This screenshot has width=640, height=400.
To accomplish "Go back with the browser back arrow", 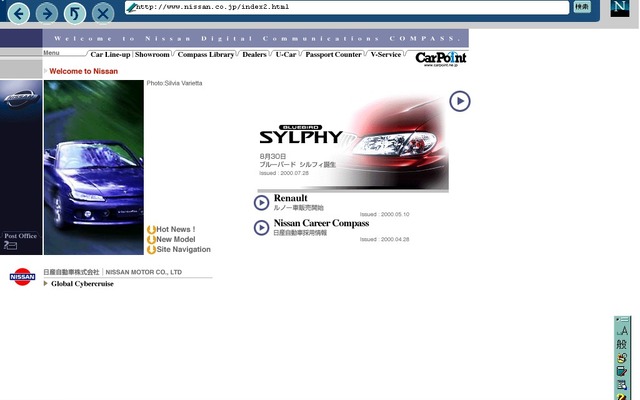I will pyautogui.click(x=19, y=13).
